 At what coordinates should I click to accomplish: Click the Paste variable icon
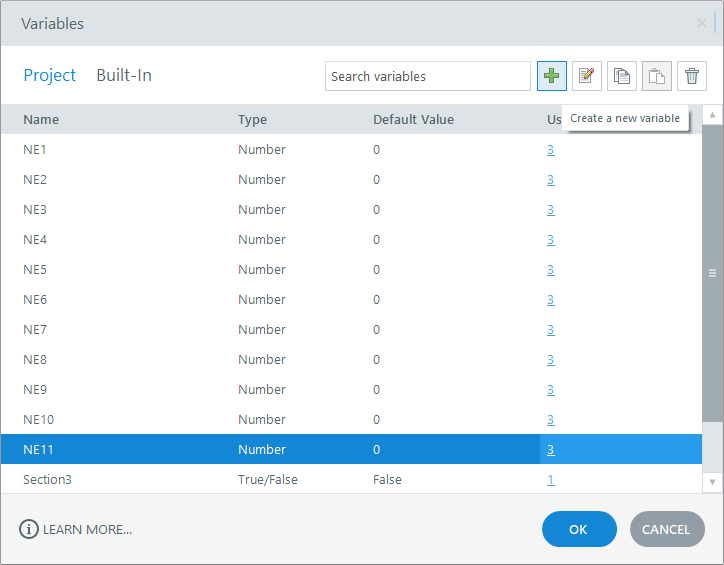657,76
